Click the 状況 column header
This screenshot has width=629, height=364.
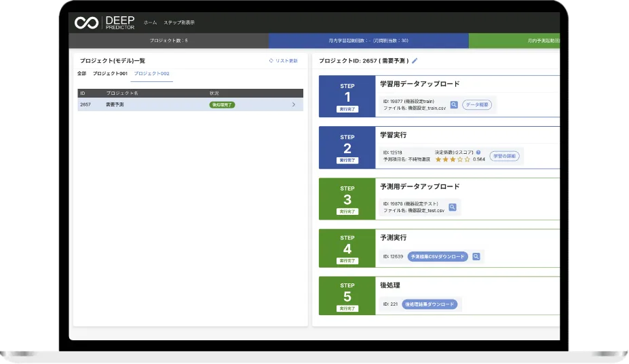tap(214, 93)
